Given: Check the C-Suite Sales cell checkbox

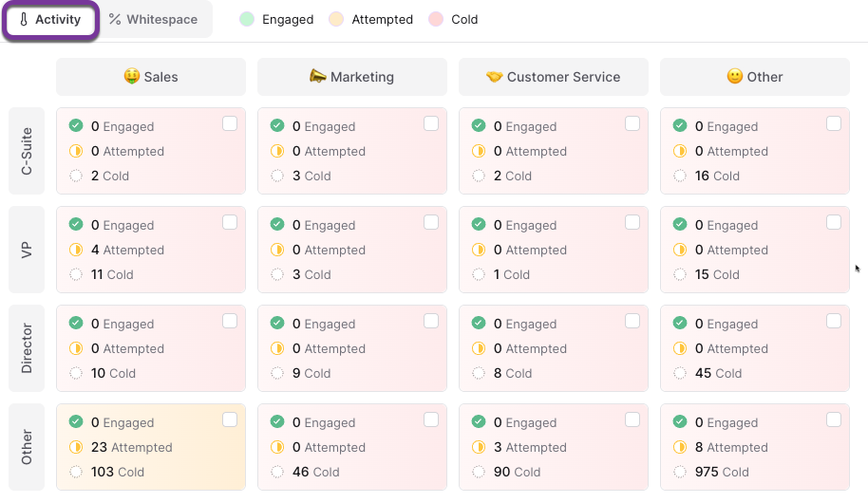Looking at the screenshot, I should [x=230, y=123].
